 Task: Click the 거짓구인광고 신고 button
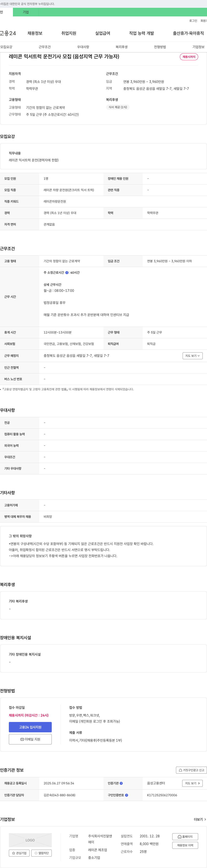tap(191, 770)
